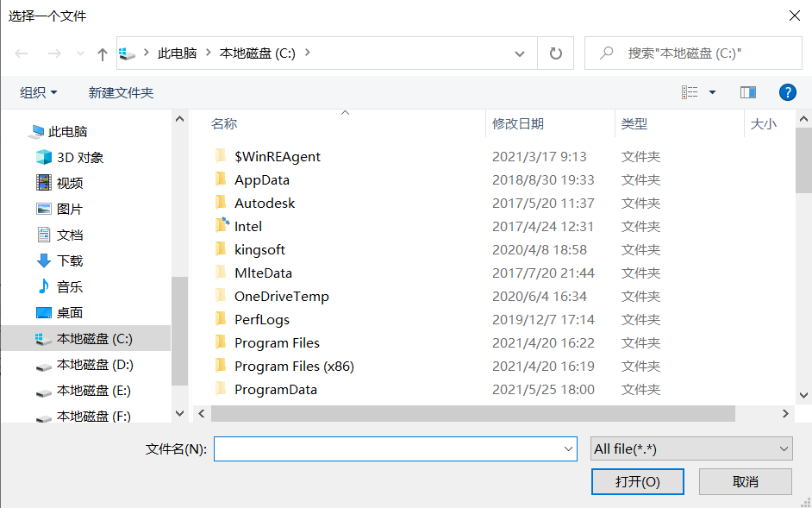File list horizontal scroll right arrow
This screenshot has height=508, width=812.
(785, 414)
